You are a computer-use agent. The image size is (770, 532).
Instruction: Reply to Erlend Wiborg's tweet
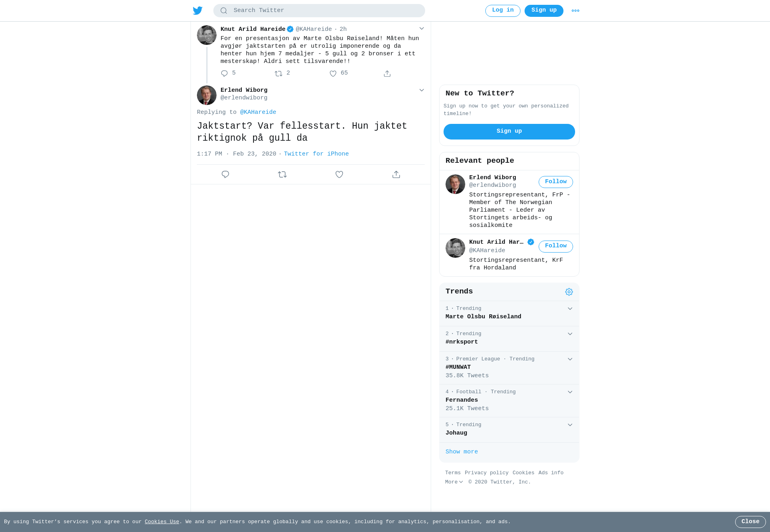[225, 174]
